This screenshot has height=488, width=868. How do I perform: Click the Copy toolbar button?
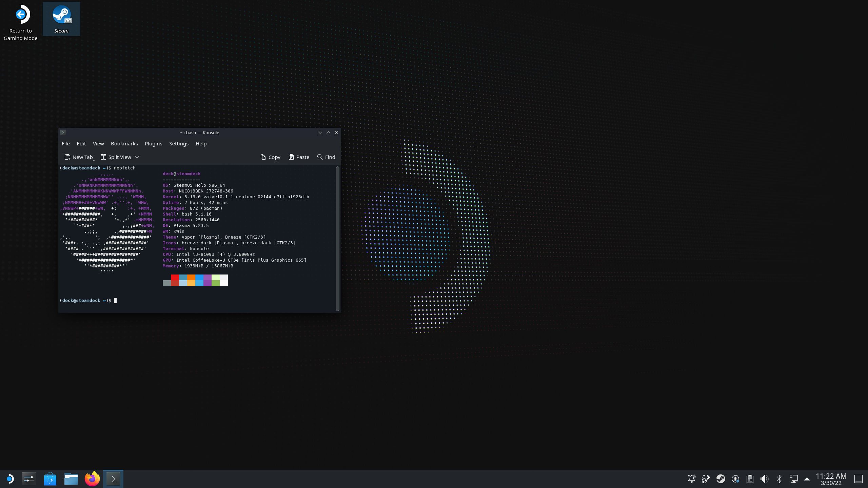(270, 157)
